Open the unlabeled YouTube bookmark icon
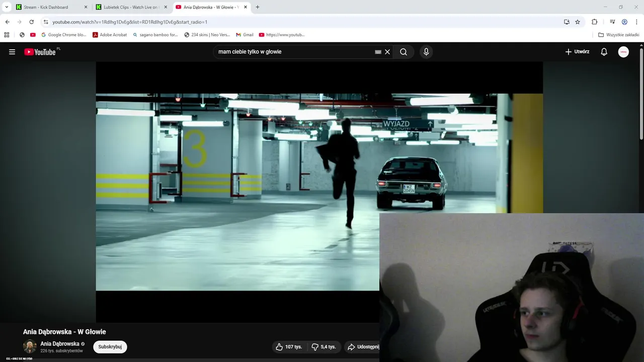Image resolution: width=644 pixels, height=362 pixels. [x=33, y=35]
